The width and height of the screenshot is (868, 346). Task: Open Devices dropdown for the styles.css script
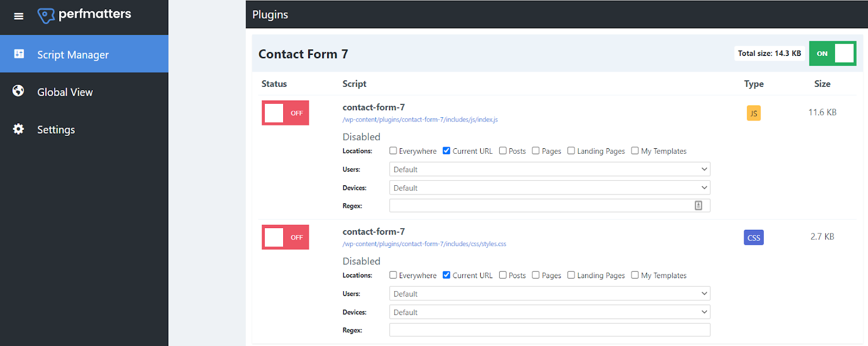(x=550, y=312)
